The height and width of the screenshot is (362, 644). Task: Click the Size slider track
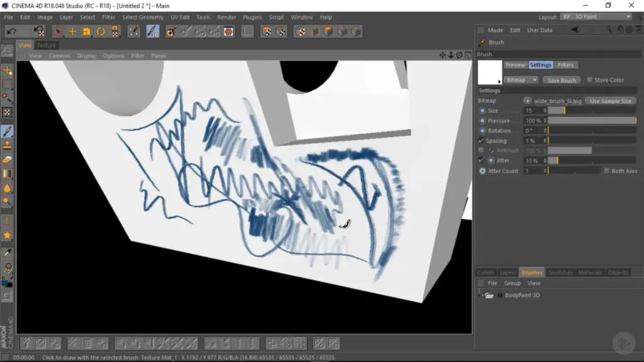click(x=592, y=111)
